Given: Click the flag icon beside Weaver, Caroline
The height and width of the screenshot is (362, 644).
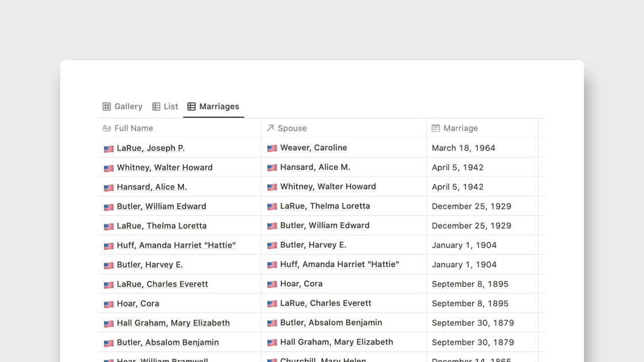Looking at the screenshot, I should click(272, 148).
